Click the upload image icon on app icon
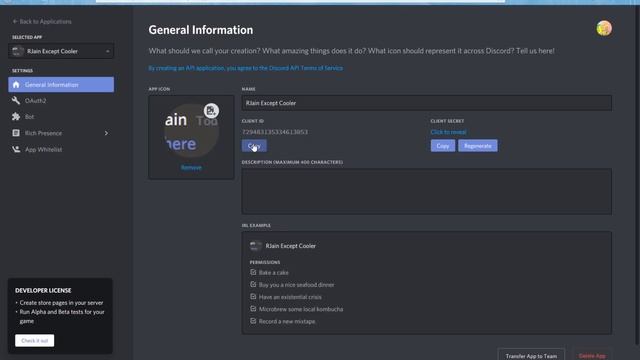Viewport: 640px width, 360px height. tap(211, 111)
